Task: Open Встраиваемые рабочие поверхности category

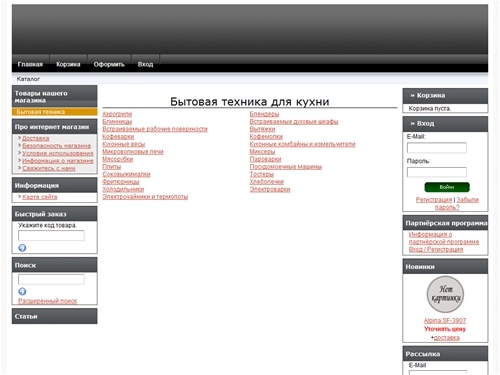Action: pyautogui.click(x=155, y=129)
